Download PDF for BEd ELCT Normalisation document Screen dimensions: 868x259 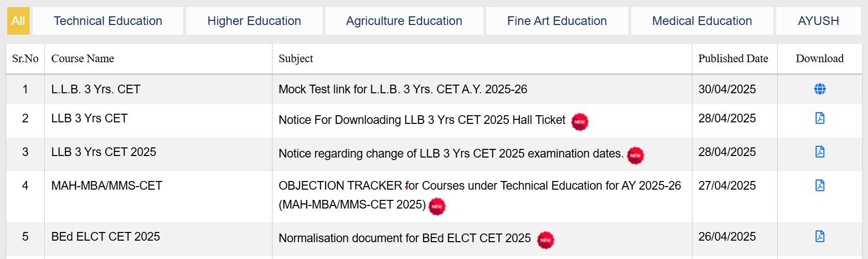pos(820,237)
